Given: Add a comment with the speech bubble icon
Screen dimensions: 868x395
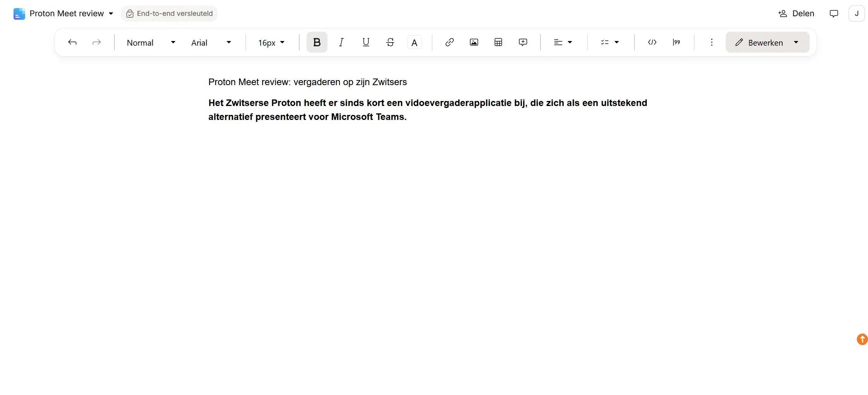Looking at the screenshot, I should pyautogui.click(x=523, y=42).
